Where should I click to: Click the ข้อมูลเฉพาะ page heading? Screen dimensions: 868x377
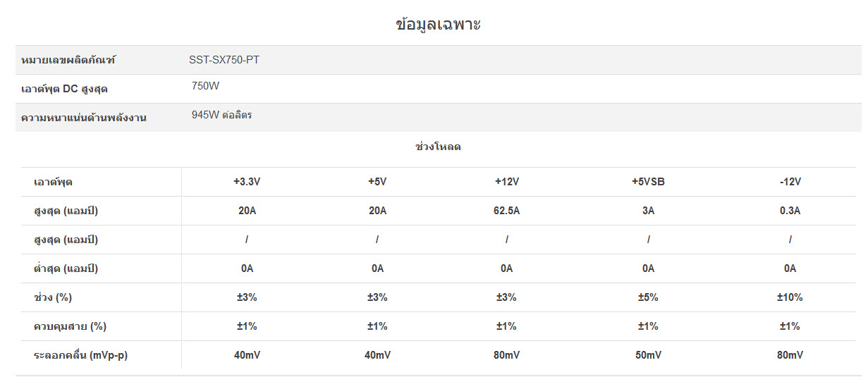438,25
